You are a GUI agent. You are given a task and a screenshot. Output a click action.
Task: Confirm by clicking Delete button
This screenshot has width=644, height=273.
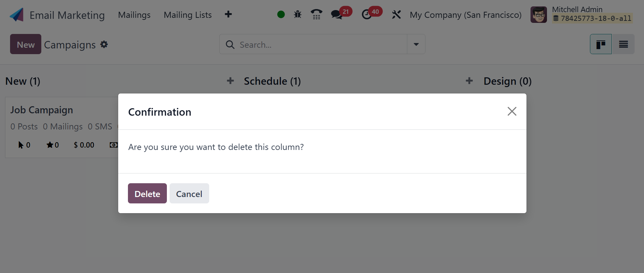147,194
